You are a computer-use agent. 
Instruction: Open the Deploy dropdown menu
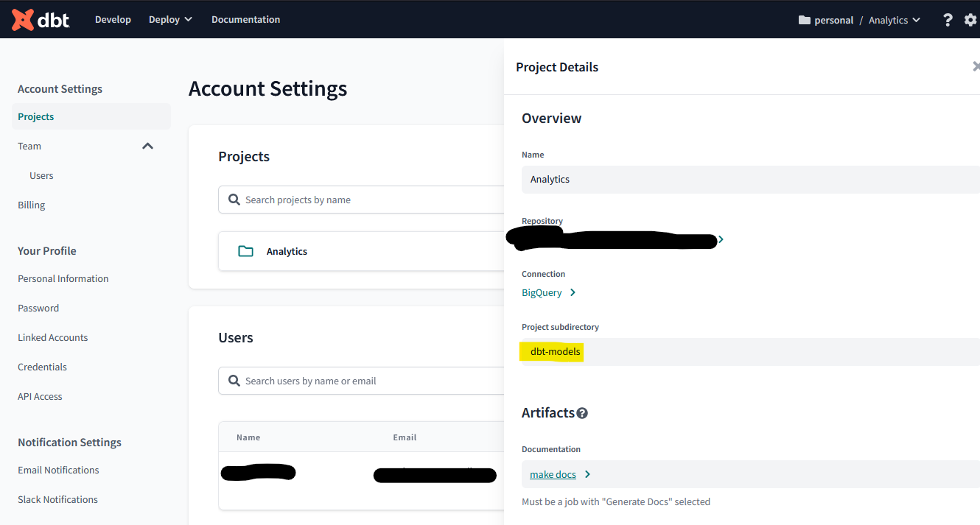coord(170,20)
